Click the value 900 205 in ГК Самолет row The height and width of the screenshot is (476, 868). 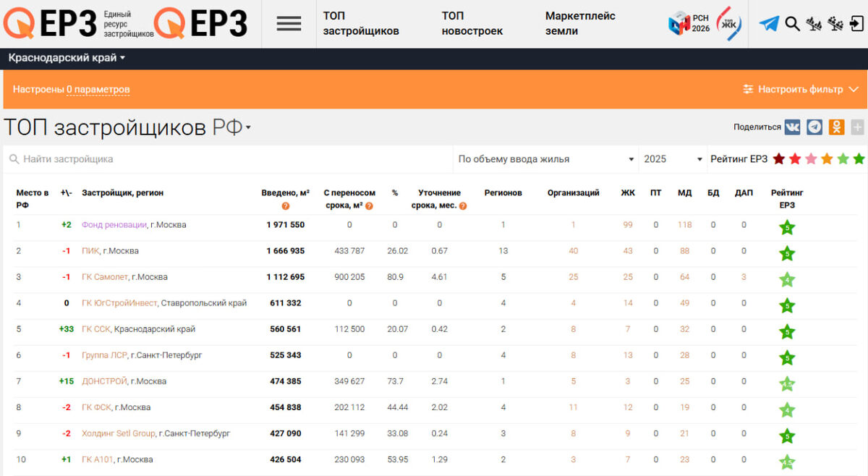tap(349, 277)
